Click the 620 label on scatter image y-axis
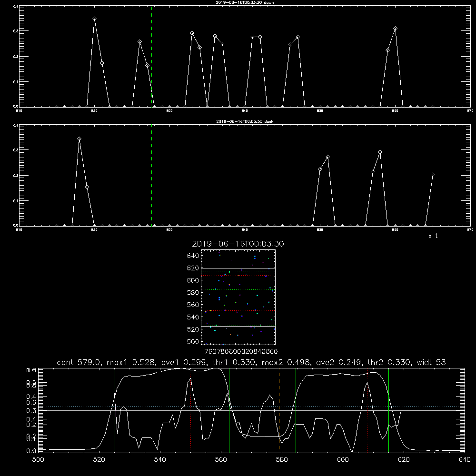This screenshot has width=476, height=476. point(193,268)
